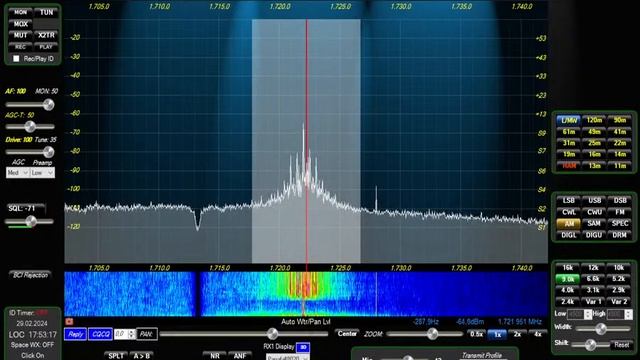Switch to SAM mode
This screenshot has width=640, height=360.
tap(594, 224)
